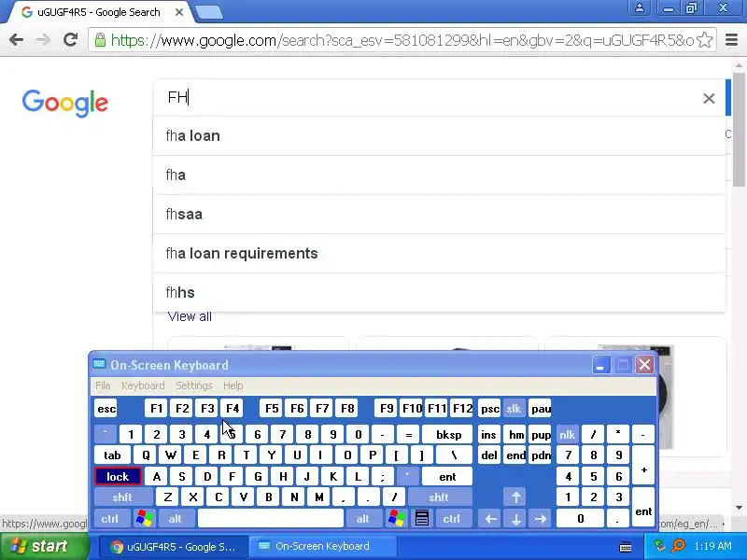
Task: Toggle the caps lock key
Action: pos(118,476)
